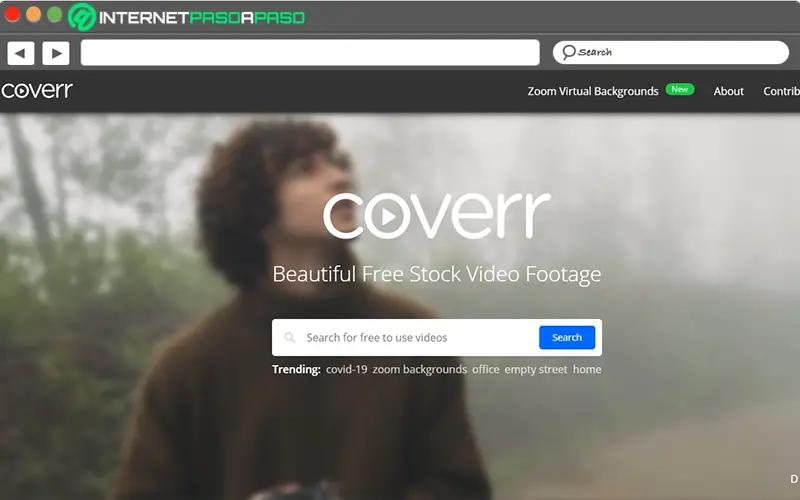
Task: Click the orange minimize window button
Action: (x=33, y=14)
